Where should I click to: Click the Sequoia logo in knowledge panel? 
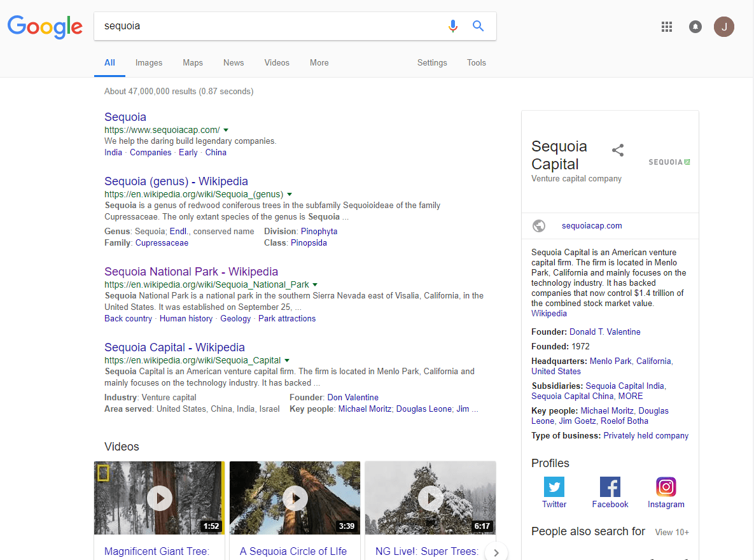coord(669,162)
